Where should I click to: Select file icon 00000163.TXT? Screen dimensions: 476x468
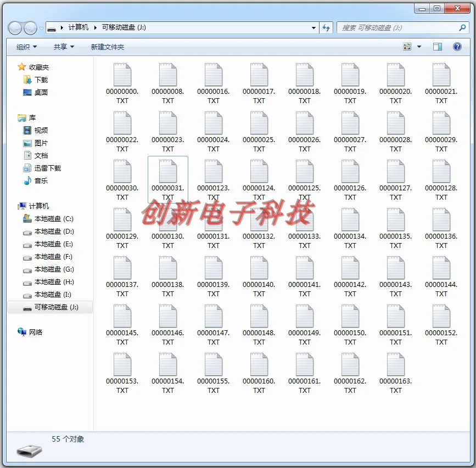coord(395,364)
